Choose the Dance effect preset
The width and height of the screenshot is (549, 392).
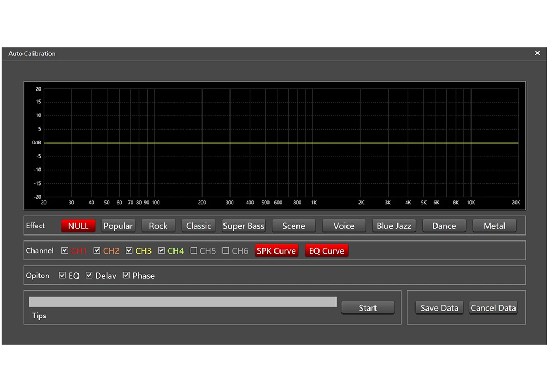click(x=444, y=226)
